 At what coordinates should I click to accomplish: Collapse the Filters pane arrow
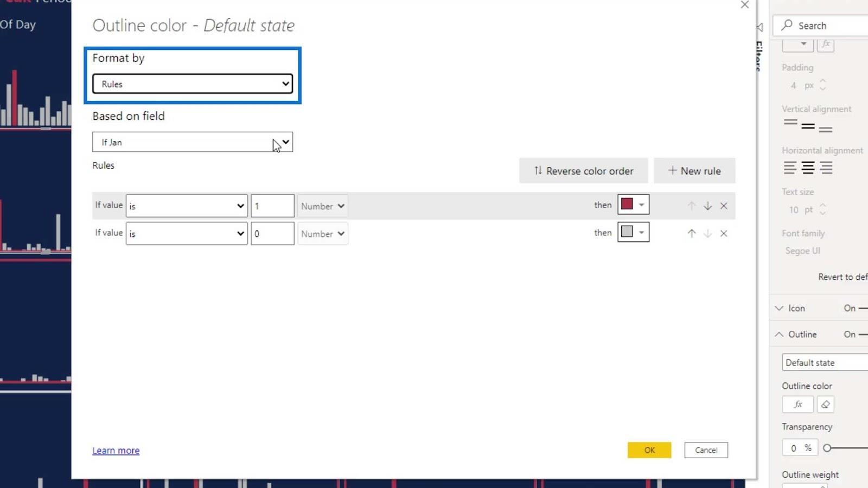(759, 27)
